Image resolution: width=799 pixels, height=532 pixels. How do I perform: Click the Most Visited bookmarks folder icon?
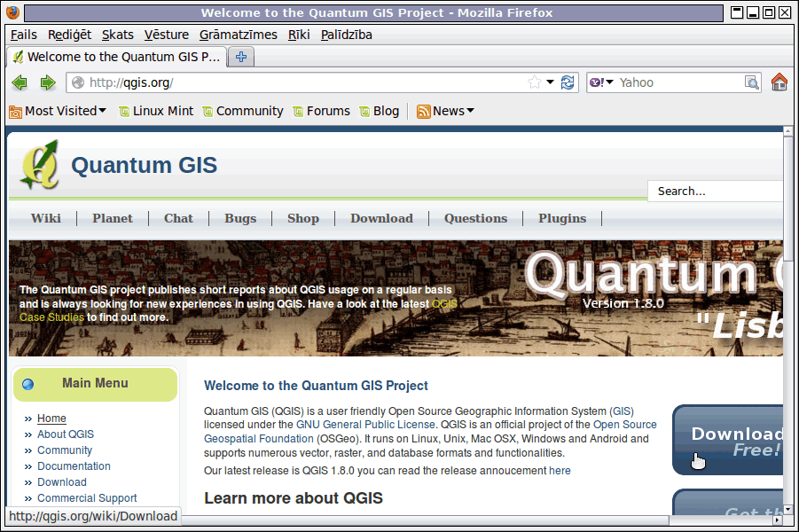click(x=16, y=112)
